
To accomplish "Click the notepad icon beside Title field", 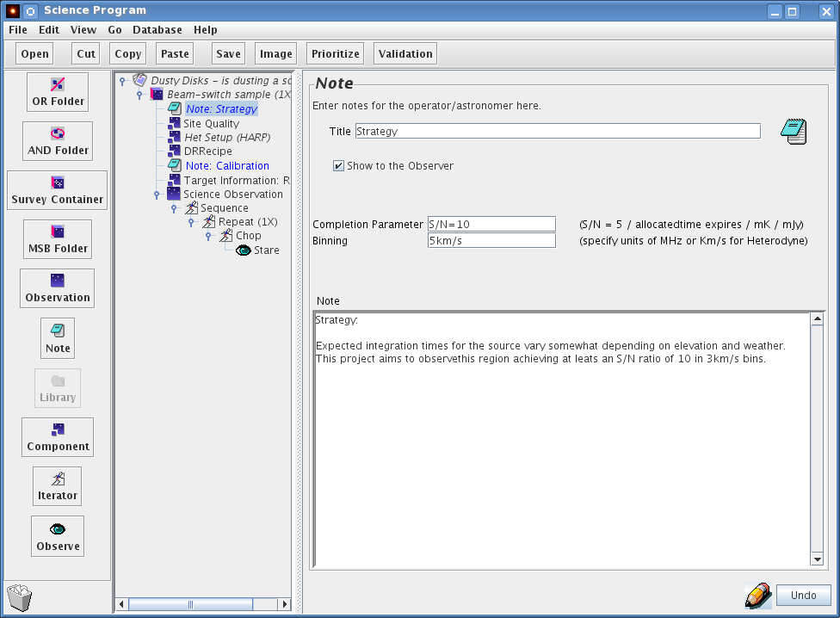I will point(793,132).
